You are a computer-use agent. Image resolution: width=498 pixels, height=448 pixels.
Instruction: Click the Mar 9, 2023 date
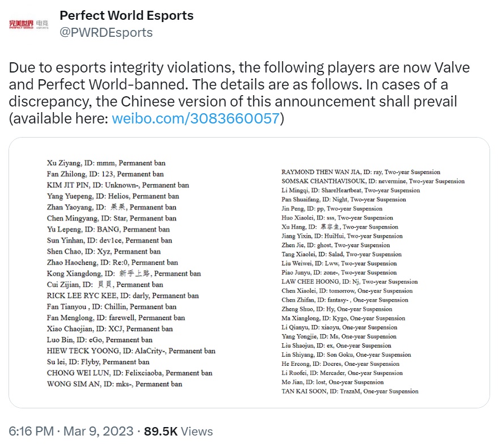pos(99,431)
